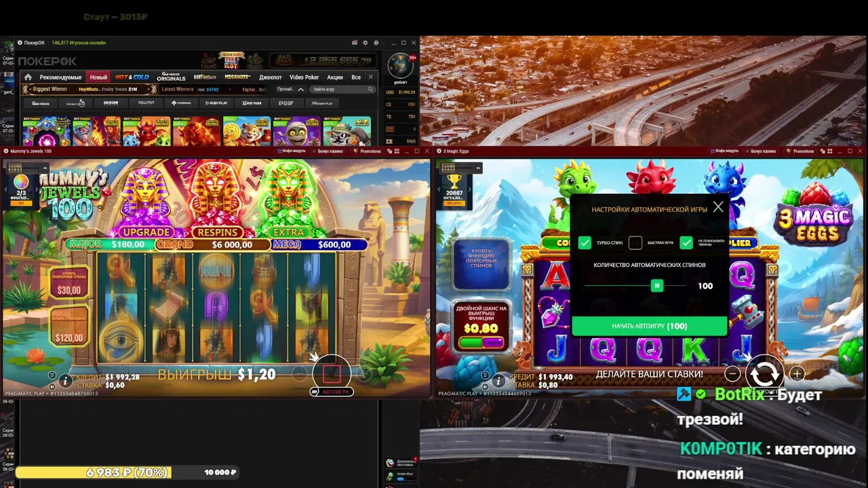Click Начать автоигру (100) button
868x488 pixels.
pos(649,326)
